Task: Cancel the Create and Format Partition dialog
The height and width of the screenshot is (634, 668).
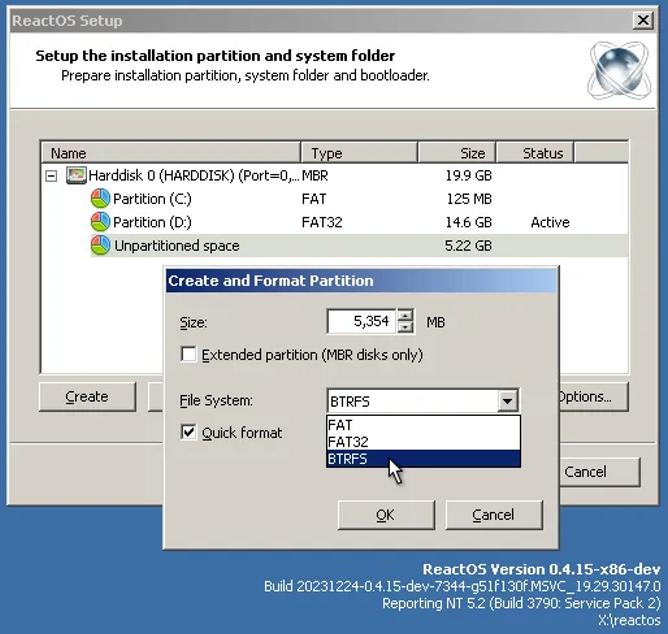Action: (494, 515)
